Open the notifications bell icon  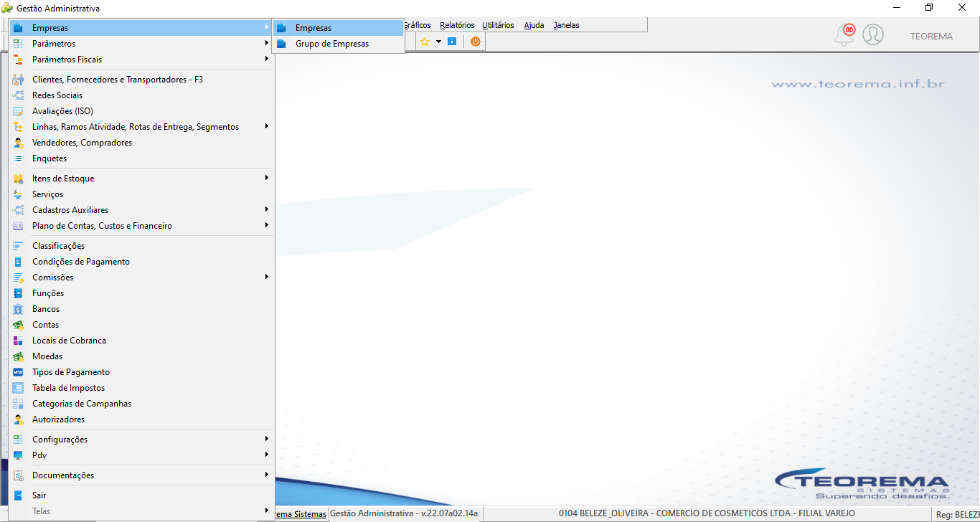pos(844,34)
